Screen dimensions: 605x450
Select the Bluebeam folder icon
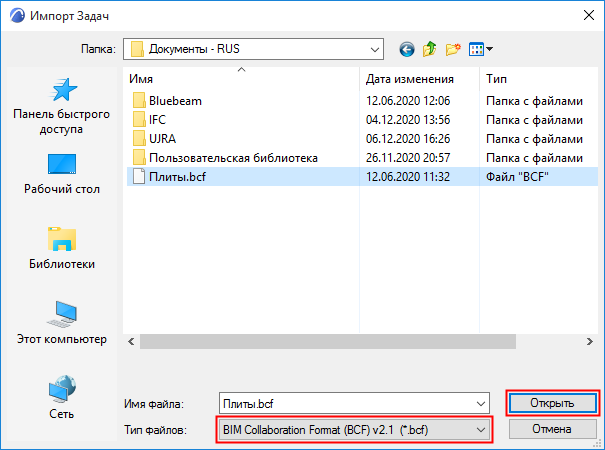point(139,101)
